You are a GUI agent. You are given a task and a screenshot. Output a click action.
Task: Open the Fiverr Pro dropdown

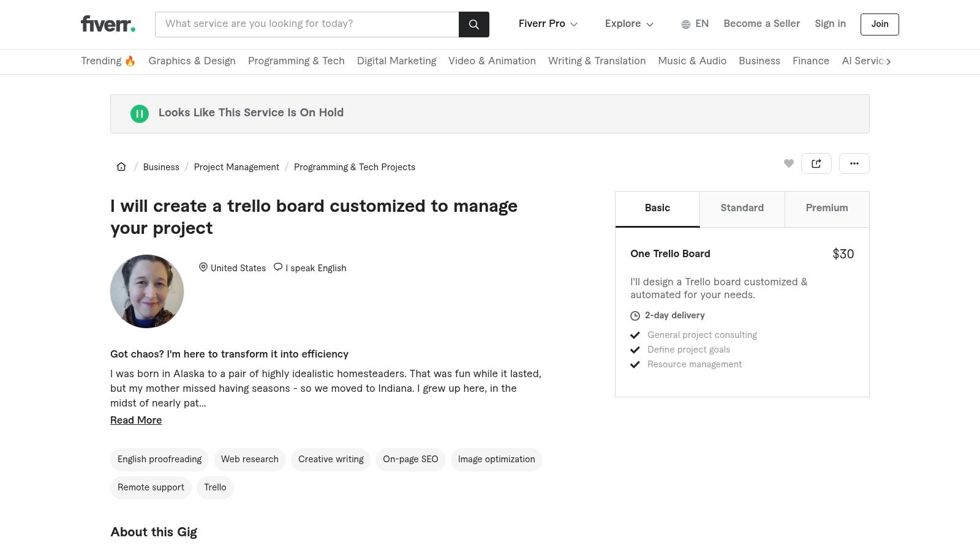click(x=548, y=24)
